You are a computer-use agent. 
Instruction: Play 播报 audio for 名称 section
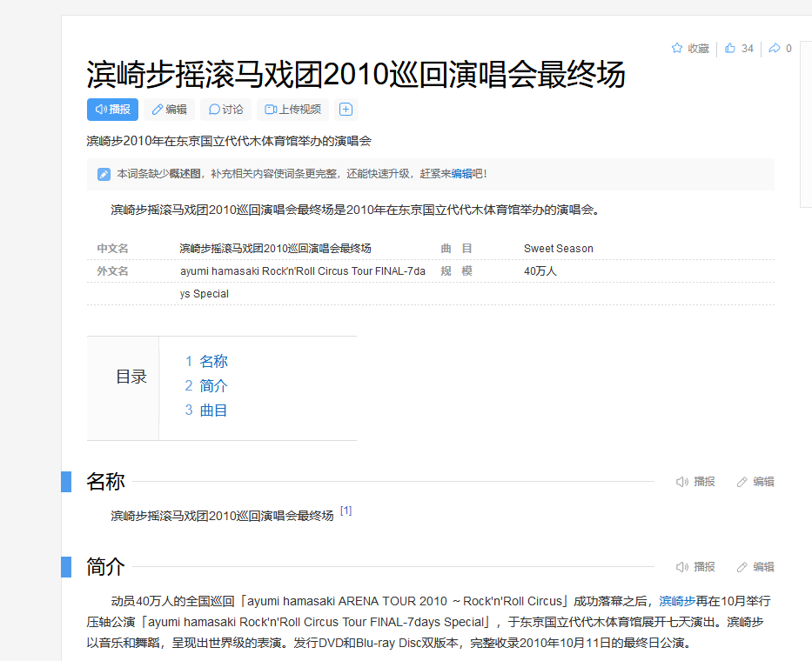tap(695, 482)
